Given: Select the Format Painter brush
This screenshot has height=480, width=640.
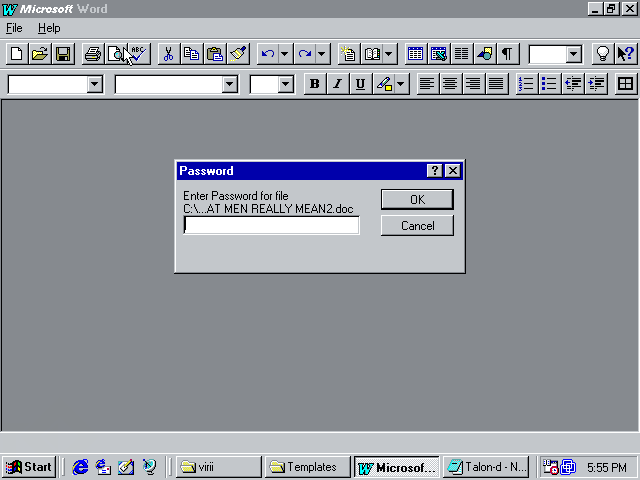Looking at the screenshot, I should [238, 53].
